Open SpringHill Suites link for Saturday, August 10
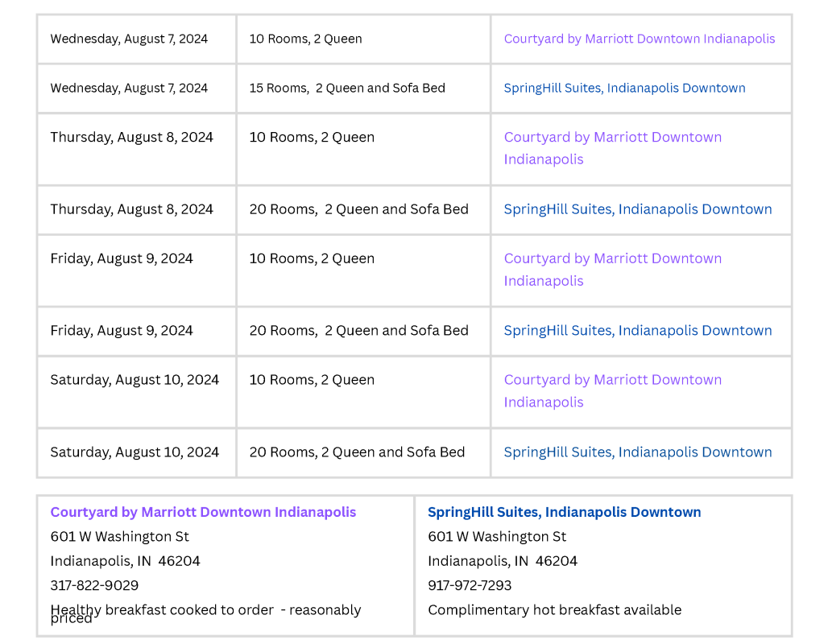Image resolution: width=828 pixels, height=644 pixels. click(637, 452)
